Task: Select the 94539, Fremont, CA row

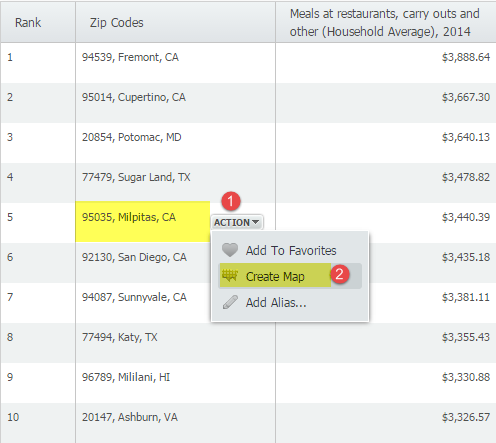Action: coord(248,63)
